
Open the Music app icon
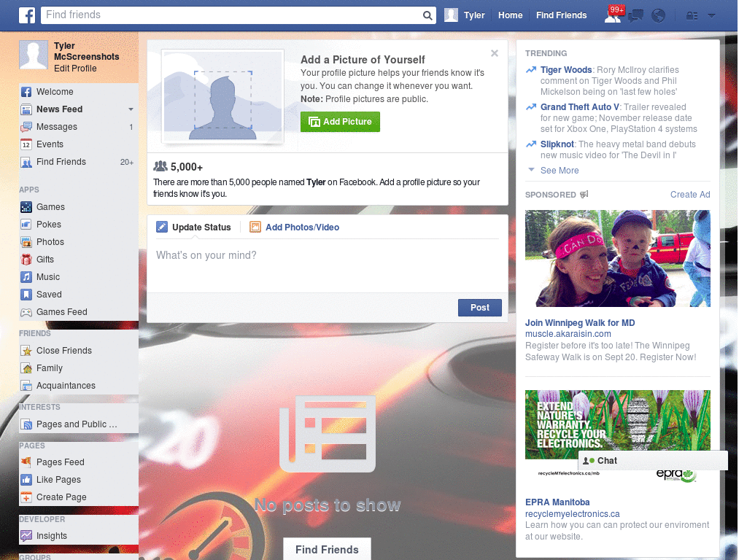[26, 276]
